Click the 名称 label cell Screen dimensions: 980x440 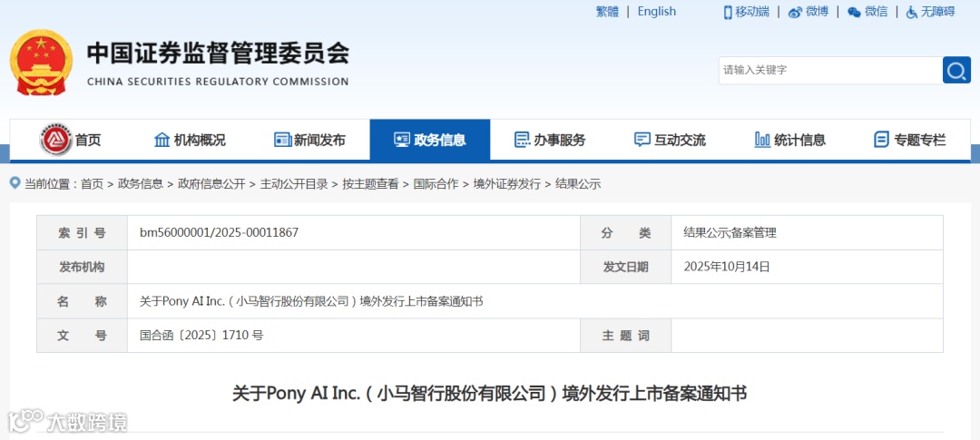click(x=82, y=301)
